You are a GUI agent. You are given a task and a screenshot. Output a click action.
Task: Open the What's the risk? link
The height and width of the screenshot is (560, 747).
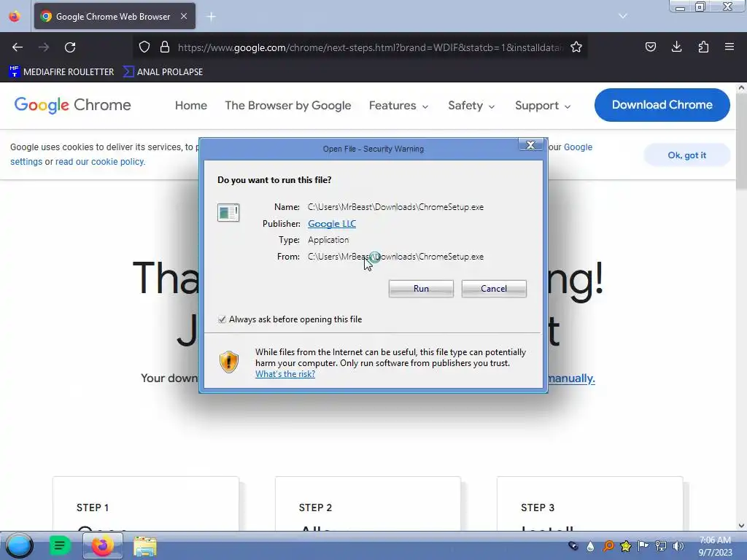[x=285, y=374]
